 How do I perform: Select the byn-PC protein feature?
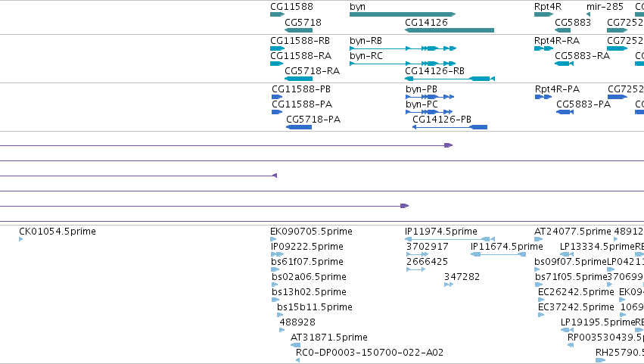coord(429,112)
